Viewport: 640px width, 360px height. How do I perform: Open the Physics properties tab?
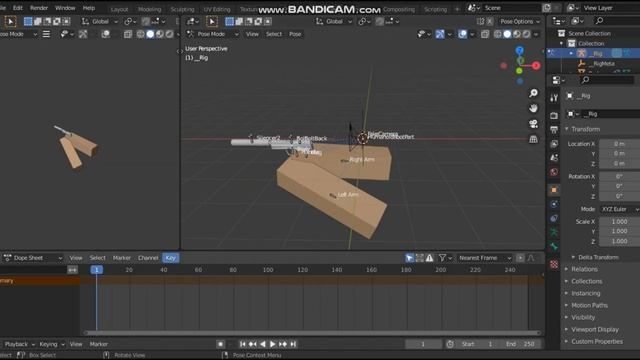[x=554, y=204]
